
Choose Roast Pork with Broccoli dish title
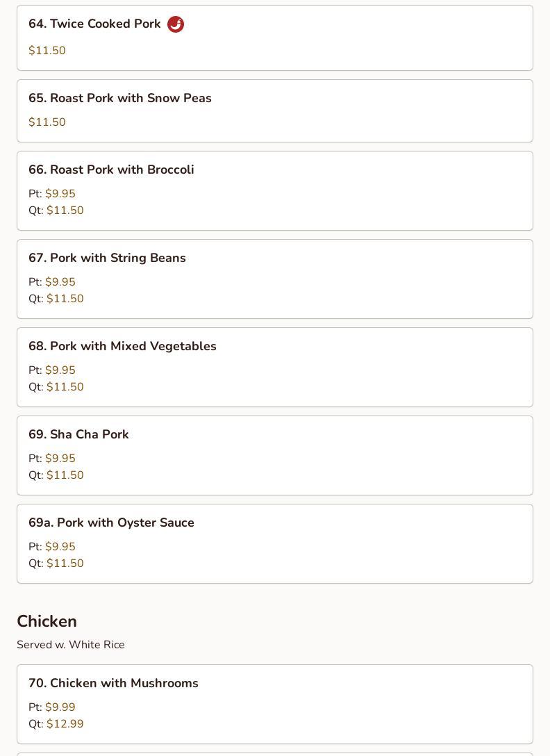(111, 170)
